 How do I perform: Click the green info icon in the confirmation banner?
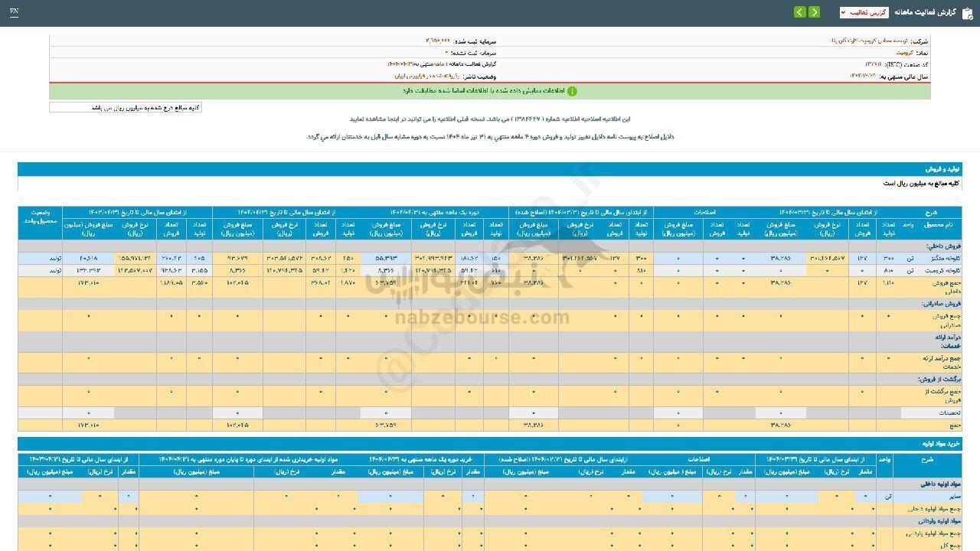point(573,90)
